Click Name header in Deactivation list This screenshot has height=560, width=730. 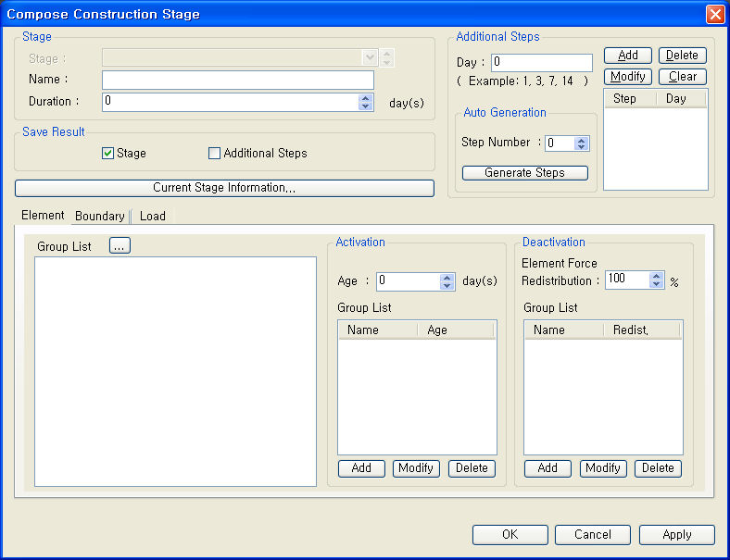click(x=564, y=330)
